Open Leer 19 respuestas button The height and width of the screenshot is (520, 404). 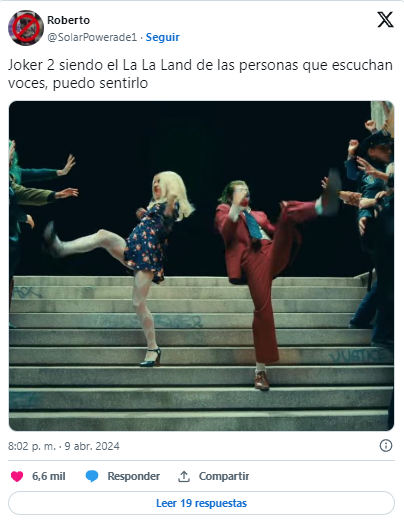201,503
